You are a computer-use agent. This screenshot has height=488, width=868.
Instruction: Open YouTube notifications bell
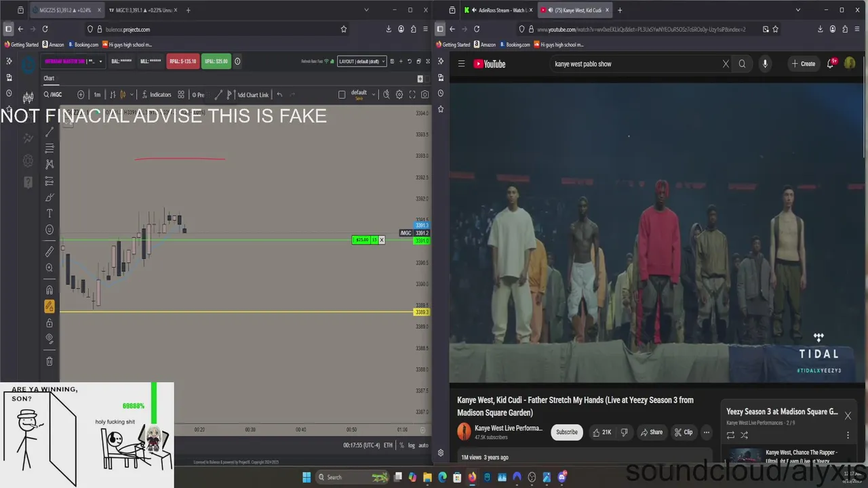tap(831, 64)
